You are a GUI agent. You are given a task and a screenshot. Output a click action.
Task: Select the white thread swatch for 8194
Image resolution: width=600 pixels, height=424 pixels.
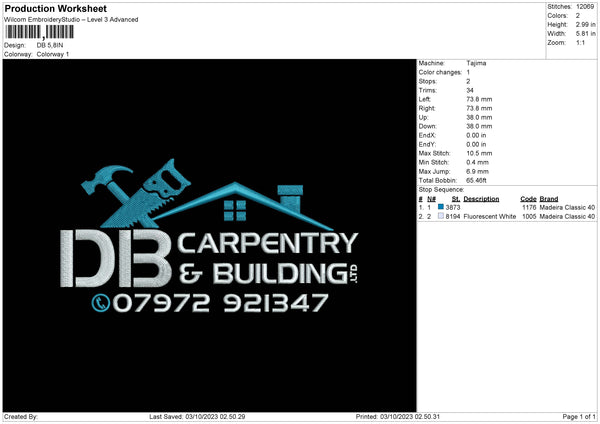coord(441,216)
